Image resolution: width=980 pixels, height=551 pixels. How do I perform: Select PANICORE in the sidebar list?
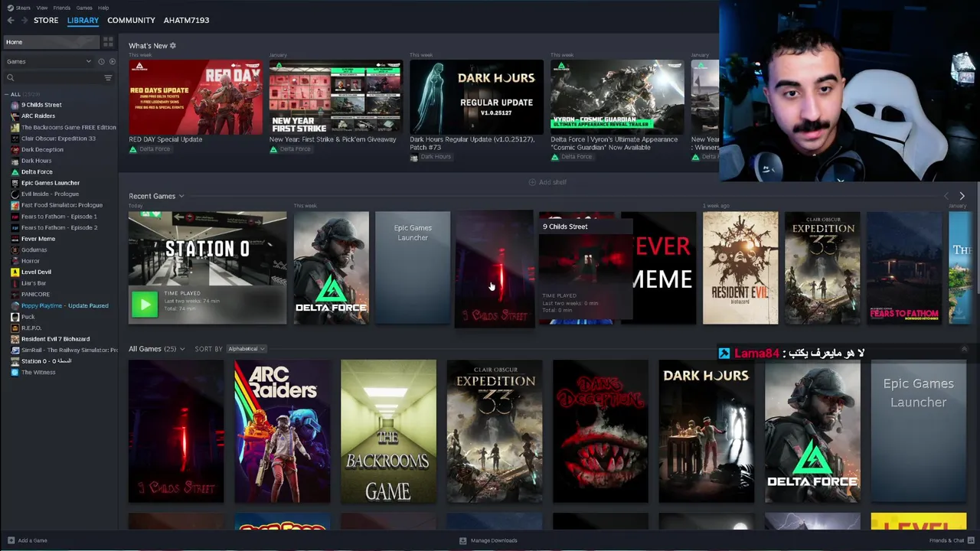tap(35, 294)
